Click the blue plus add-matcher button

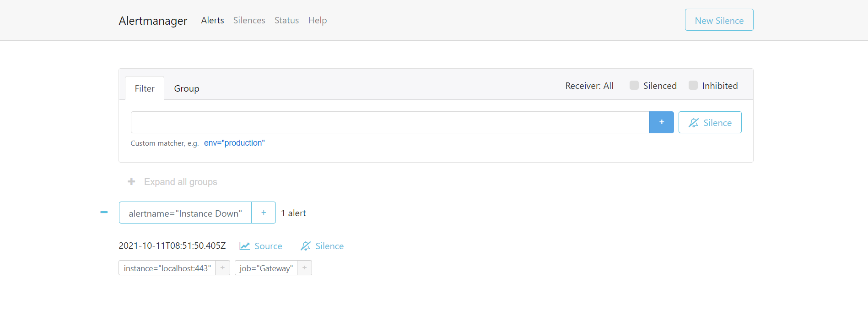tap(661, 122)
